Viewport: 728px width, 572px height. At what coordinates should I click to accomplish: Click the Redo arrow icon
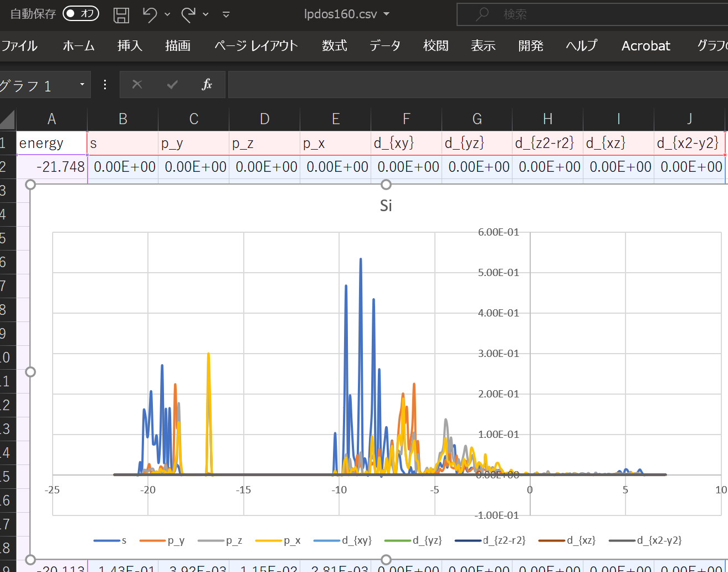point(188,14)
